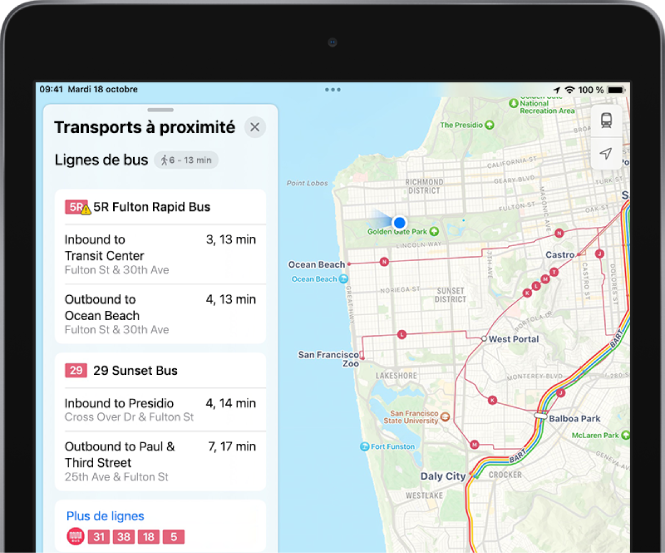Tap the cable car icon under Plus de lignes

pos(75,536)
